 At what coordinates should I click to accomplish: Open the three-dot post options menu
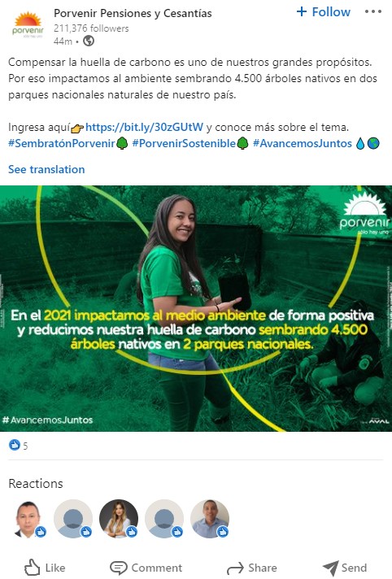coord(372,12)
